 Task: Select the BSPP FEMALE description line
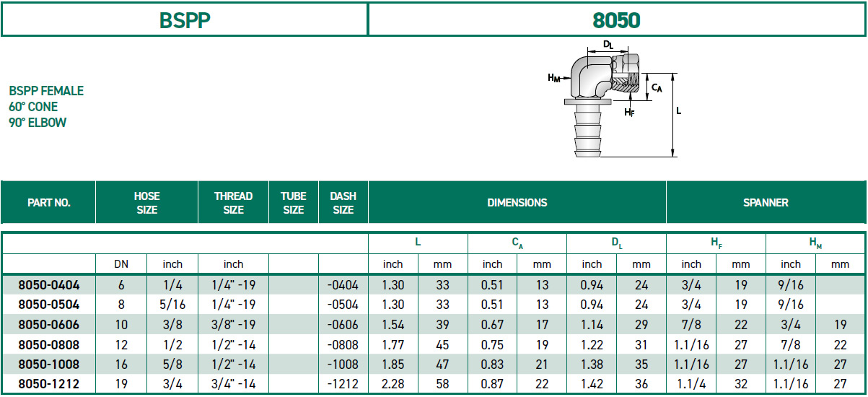46,91
